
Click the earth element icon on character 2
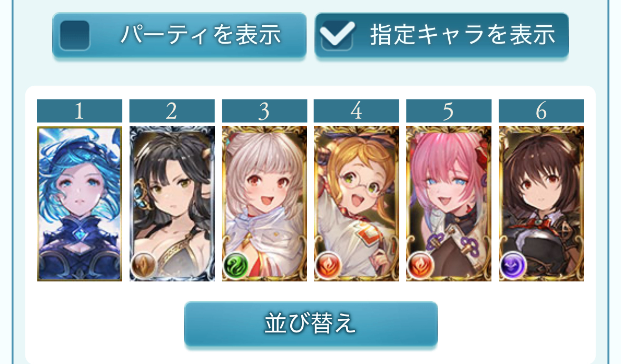pyautogui.click(x=143, y=266)
